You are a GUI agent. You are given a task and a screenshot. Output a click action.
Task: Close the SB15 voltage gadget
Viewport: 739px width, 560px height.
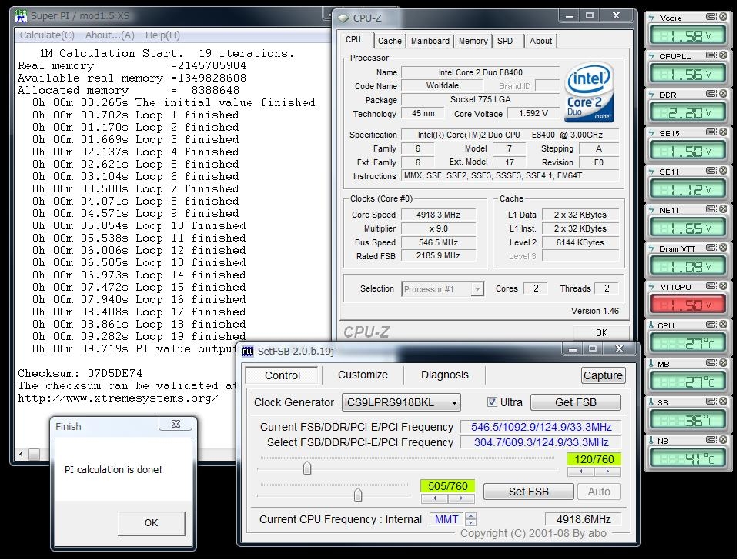click(723, 132)
